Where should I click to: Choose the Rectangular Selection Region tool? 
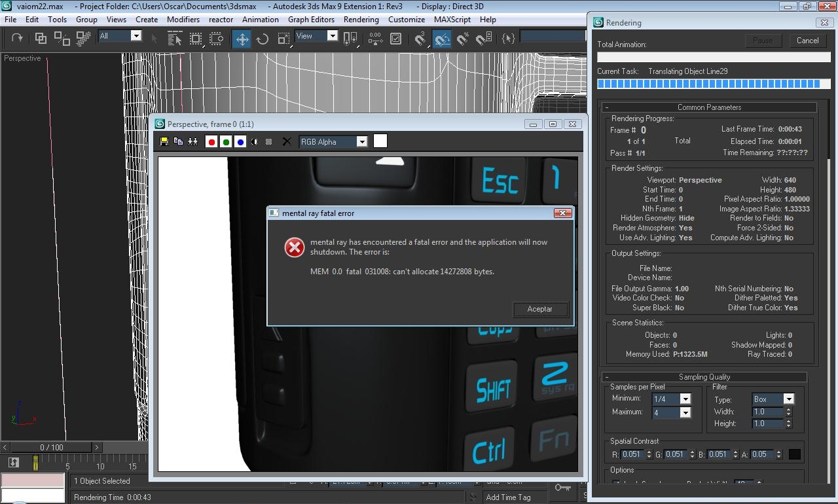point(196,38)
